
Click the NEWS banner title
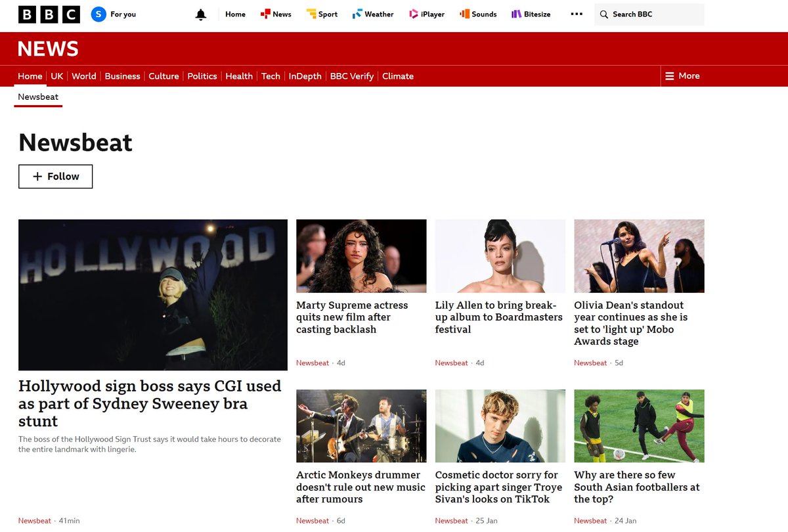[x=48, y=49]
